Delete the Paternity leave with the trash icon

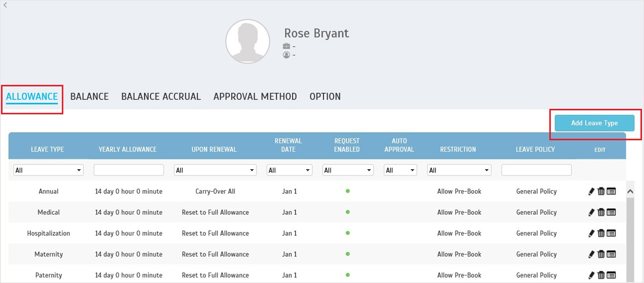point(601,275)
